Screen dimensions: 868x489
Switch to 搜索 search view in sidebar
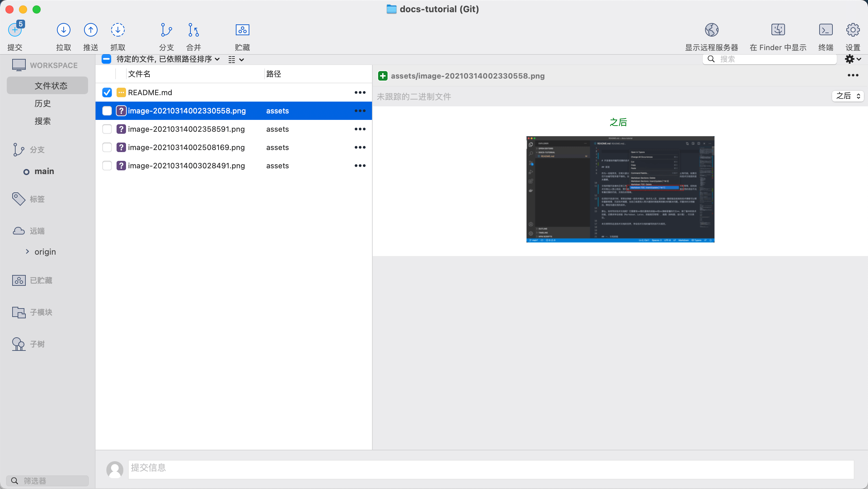click(x=43, y=121)
